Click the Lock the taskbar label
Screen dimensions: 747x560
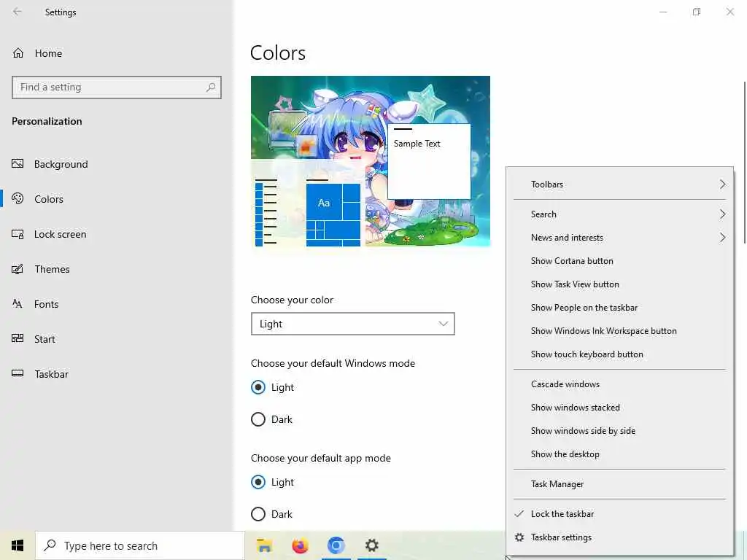[562, 514]
